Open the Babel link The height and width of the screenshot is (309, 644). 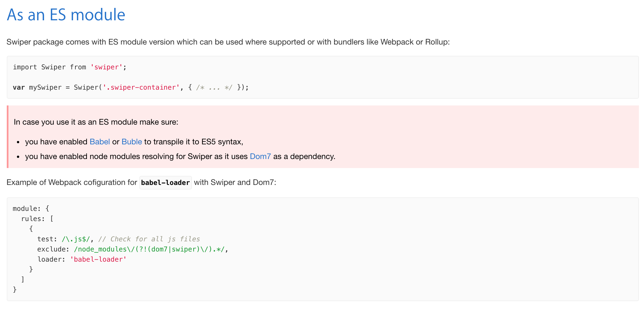[99, 142]
